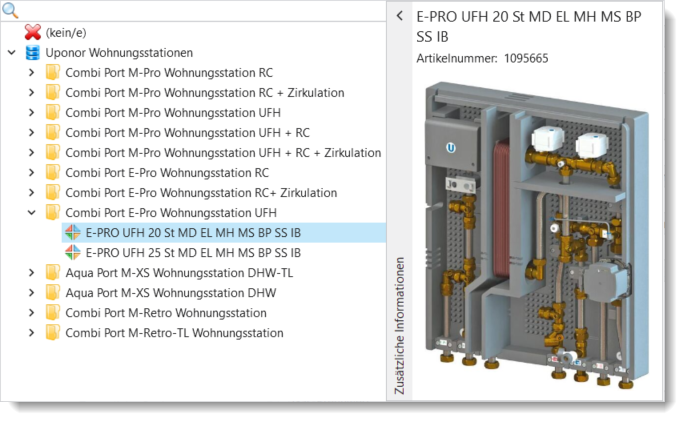
Task: Select Combi Port E-Pro Wohnungsstation RC+ Zirkulation
Action: (200, 193)
